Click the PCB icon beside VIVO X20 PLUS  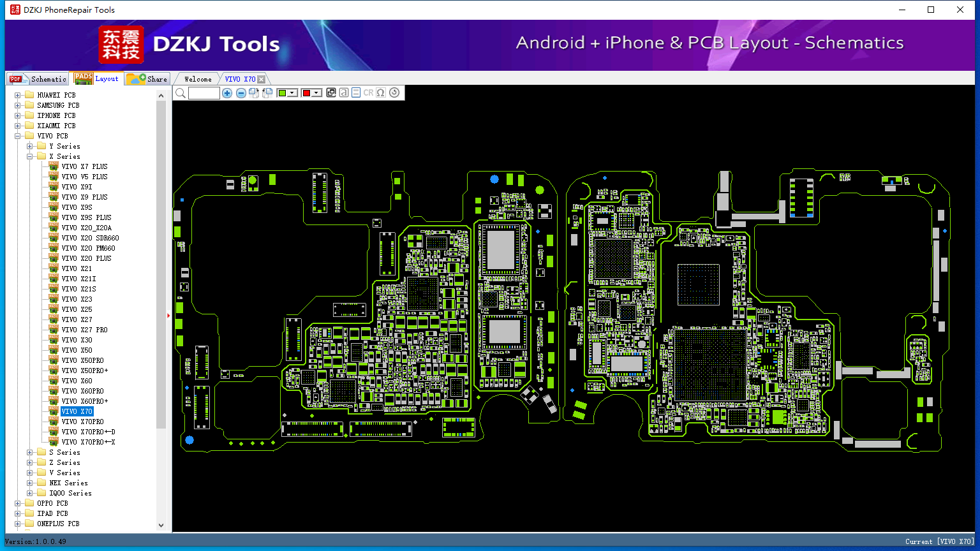click(54, 258)
